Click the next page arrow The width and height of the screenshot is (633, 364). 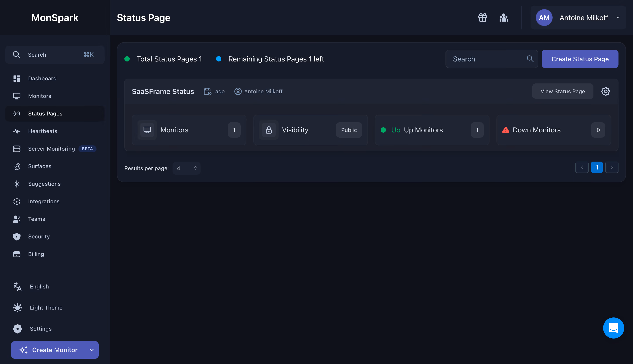pyautogui.click(x=611, y=167)
